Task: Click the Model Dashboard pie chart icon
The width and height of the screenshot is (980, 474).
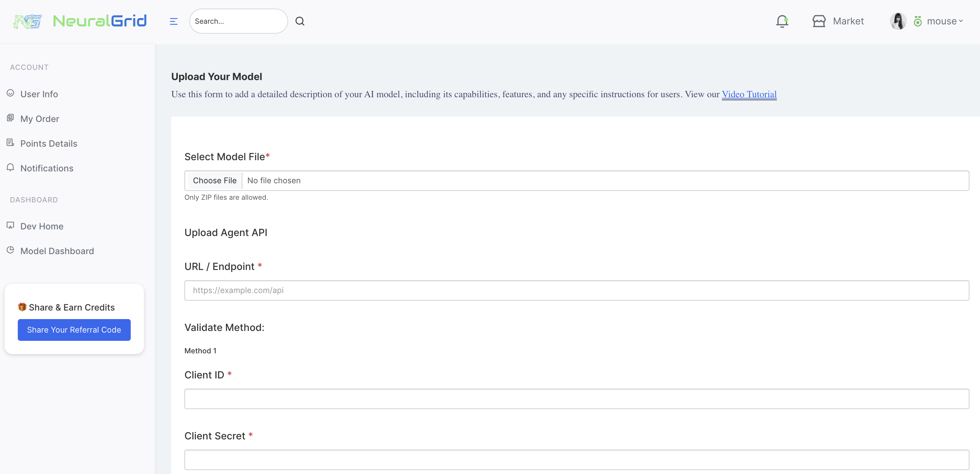Action: tap(10, 250)
